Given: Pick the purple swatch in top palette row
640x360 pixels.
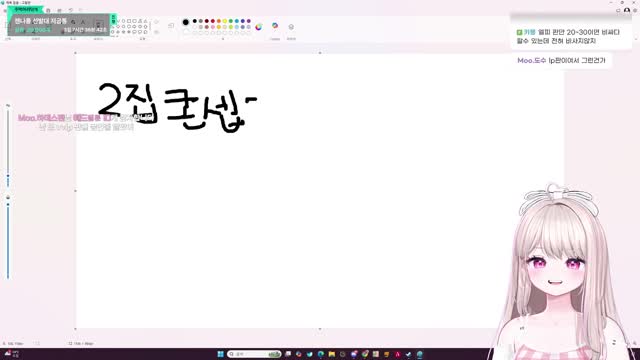Looking at the screenshot, I should 249,21.
